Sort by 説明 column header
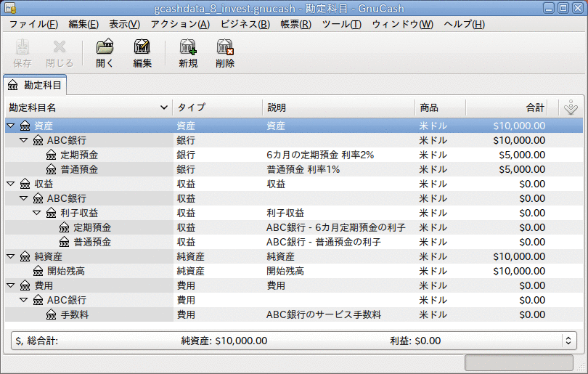Viewport: 588px width, 374px height. [x=338, y=107]
